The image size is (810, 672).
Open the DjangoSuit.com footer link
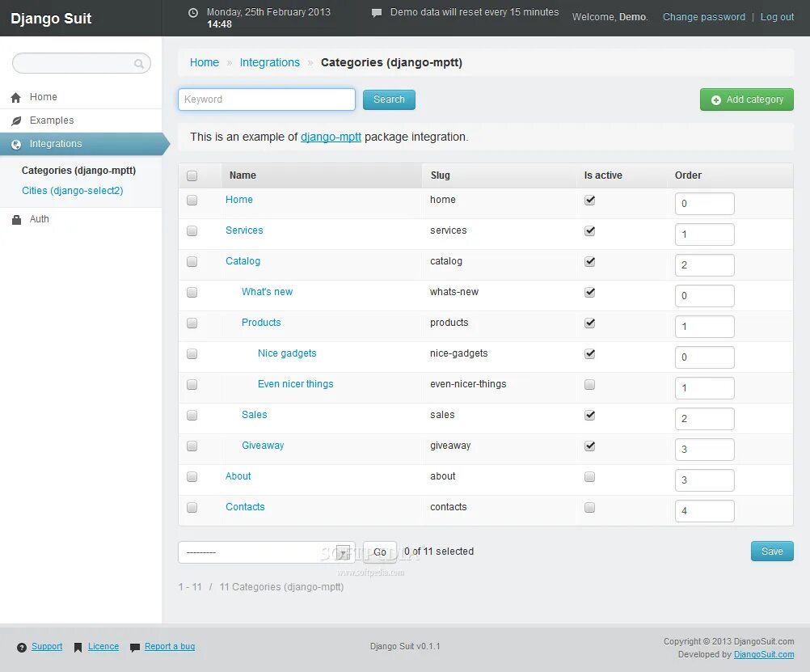764,654
